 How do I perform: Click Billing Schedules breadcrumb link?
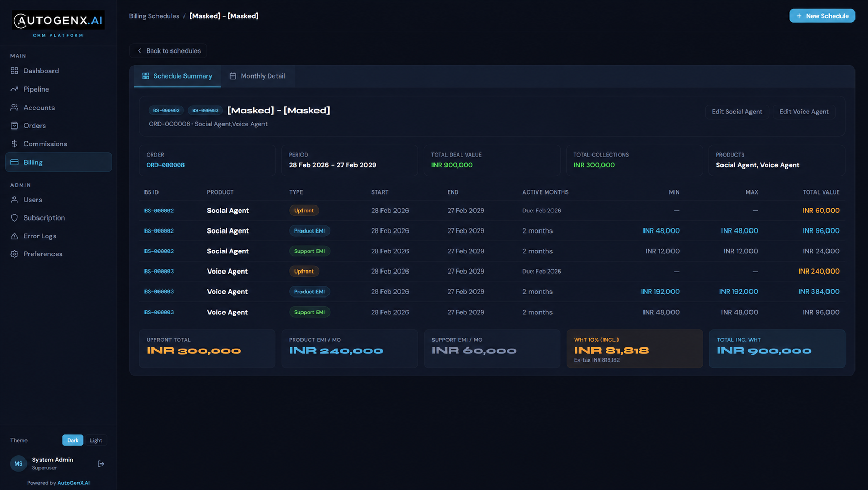(154, 16)
